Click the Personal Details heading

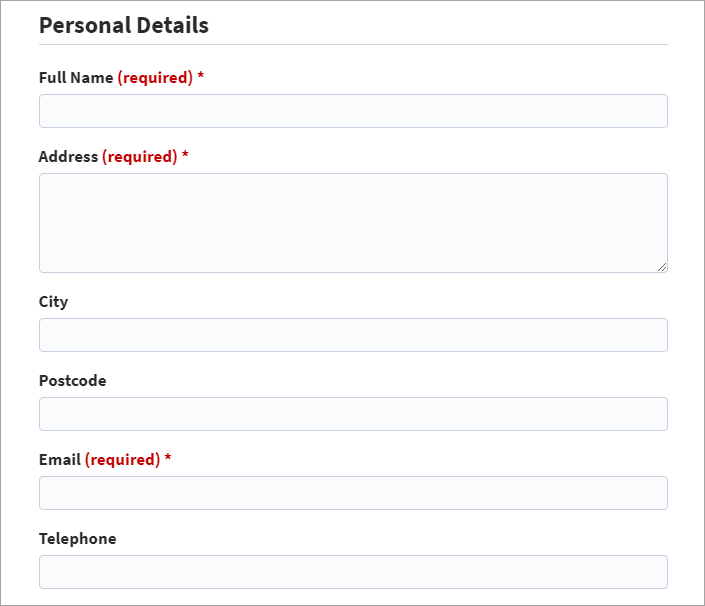click(124, 25)
